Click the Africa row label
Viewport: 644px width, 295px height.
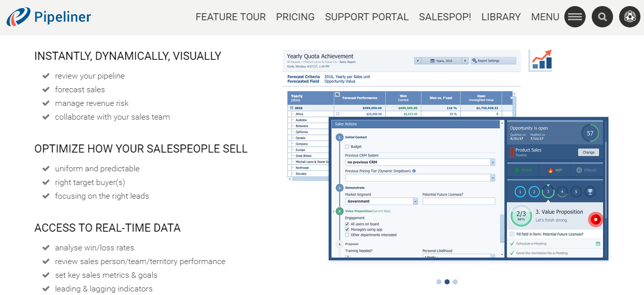(x=299, y=114)
